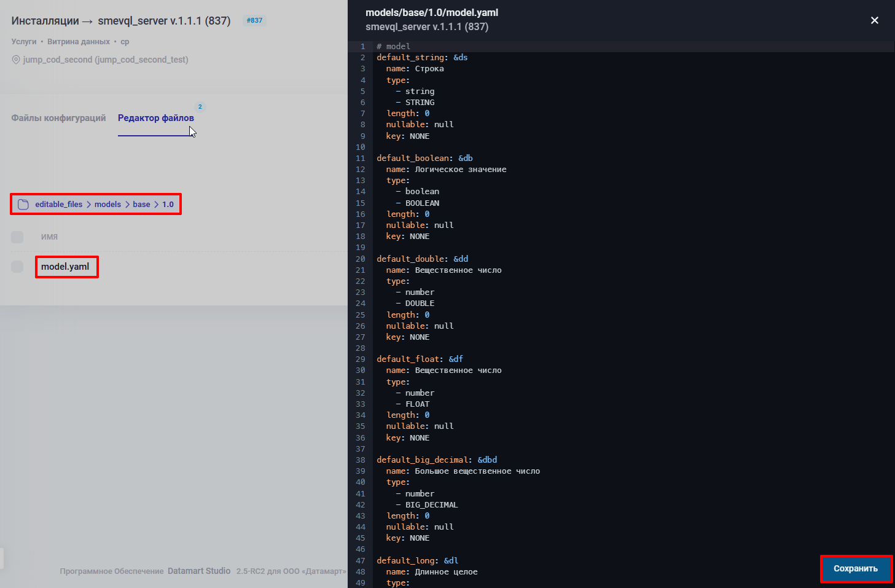Viewport: 895px width, 588px height.
Task: Click the 1.0 breadcrumb folder
Action: 168,205
